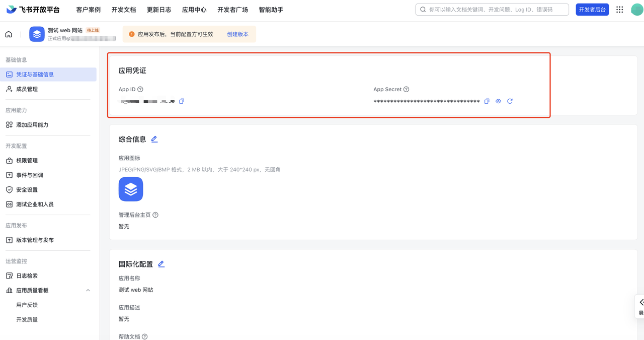This screenshot has height=340, width=644.
Task: Click the blue app icon image
Action: pos(131,189)
